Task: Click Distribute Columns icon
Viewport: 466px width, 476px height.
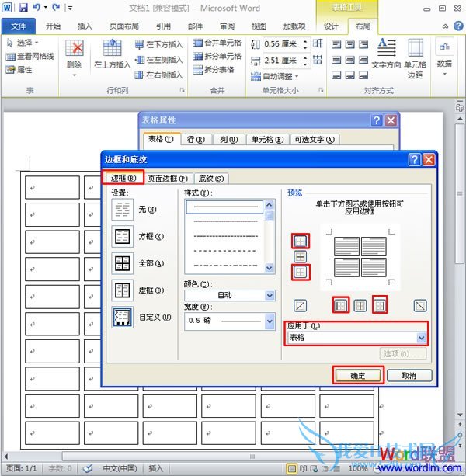Action: click(318, 60)
